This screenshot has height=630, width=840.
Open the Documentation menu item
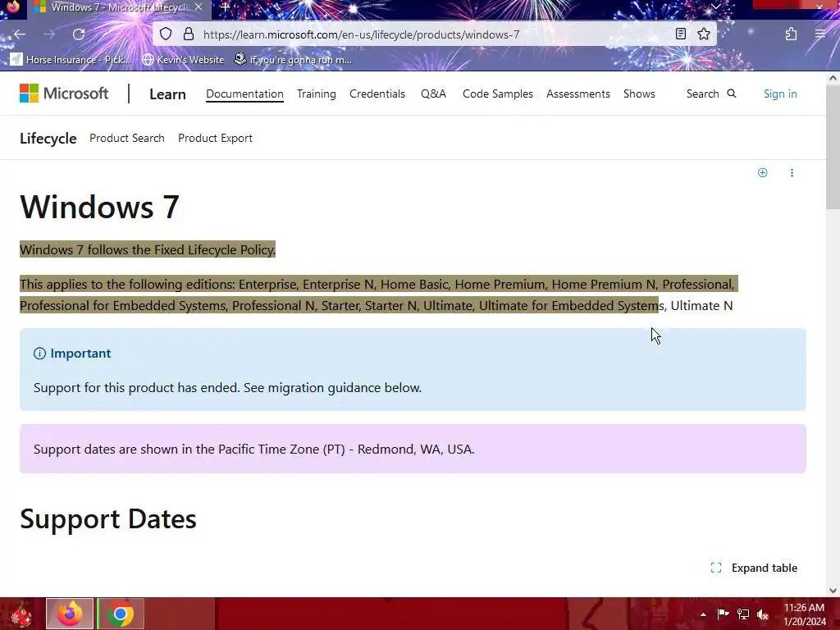point(244,94)
